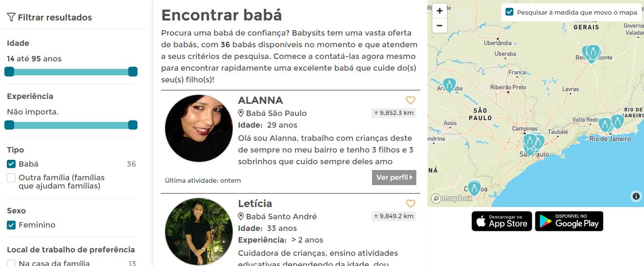
Task: Select the babysitter marker near Curitiba
Action: pos(474,188)
